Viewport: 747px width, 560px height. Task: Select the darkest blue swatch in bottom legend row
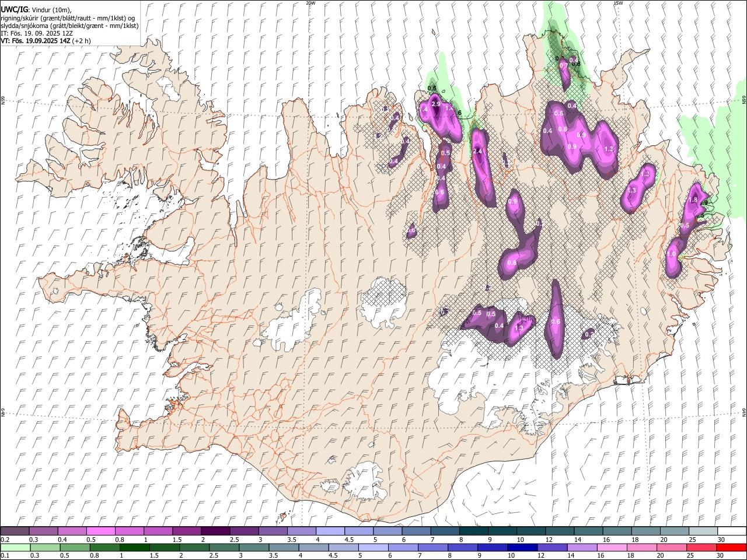pos(523,547)
